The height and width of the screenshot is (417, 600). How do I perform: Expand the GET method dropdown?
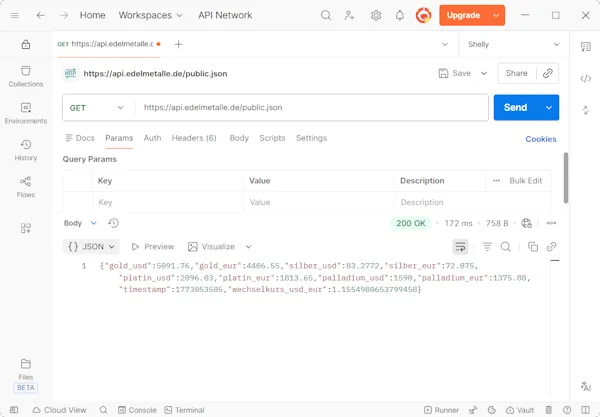98,107
